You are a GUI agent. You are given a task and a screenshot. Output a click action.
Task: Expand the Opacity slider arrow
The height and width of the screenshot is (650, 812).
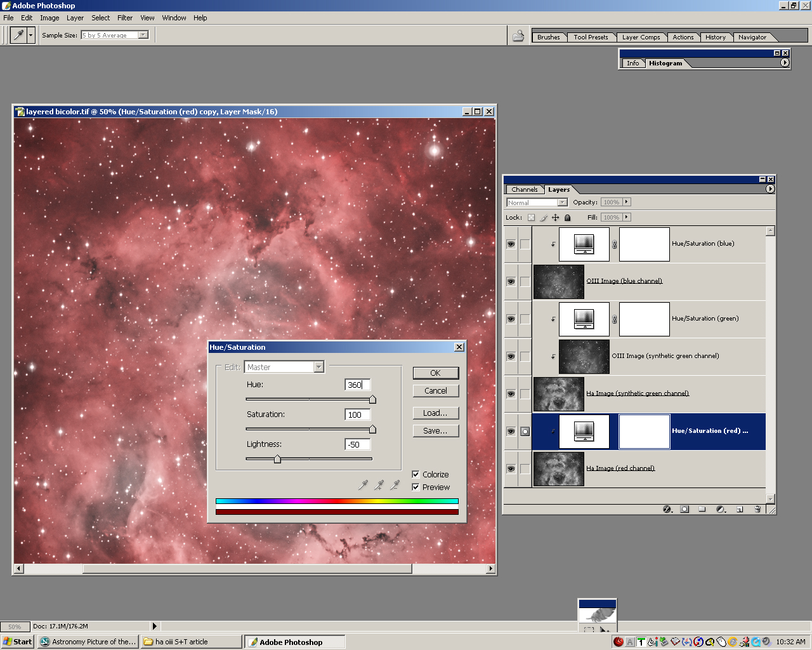[x=627, y=202]
